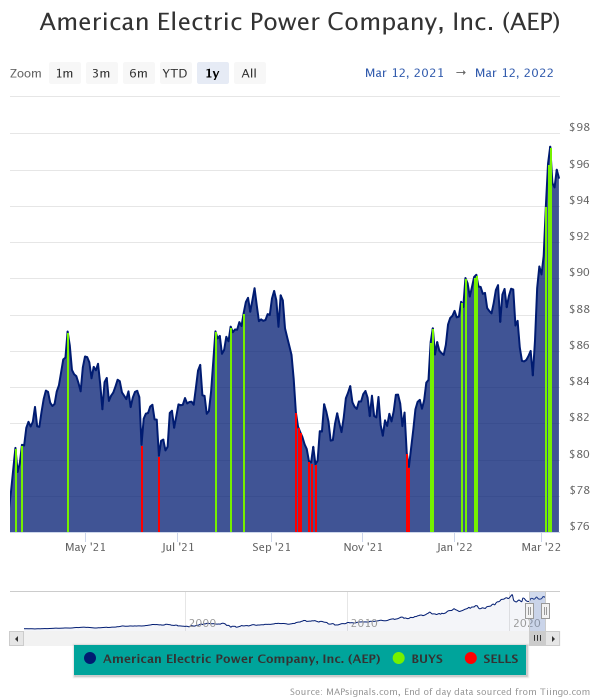
Task: Click the Mar '22 x-axis label
Action: [541, 547]
